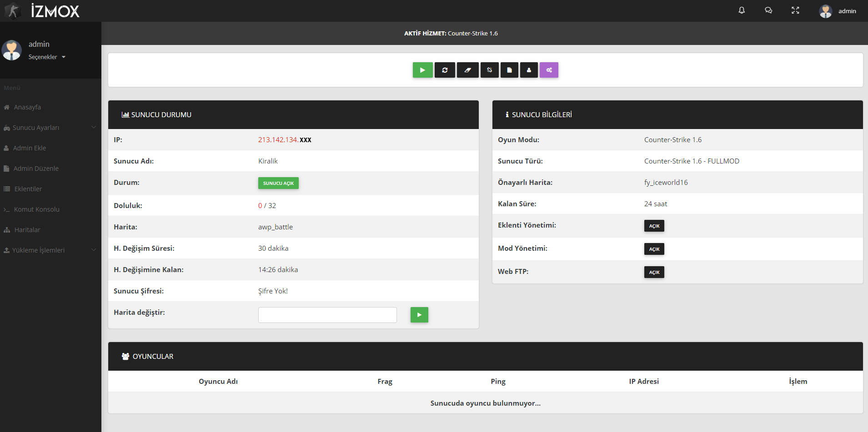
Task: Toggle Web FTP AÇIK button
Action: pyautogui.click(x=654, y=272)
